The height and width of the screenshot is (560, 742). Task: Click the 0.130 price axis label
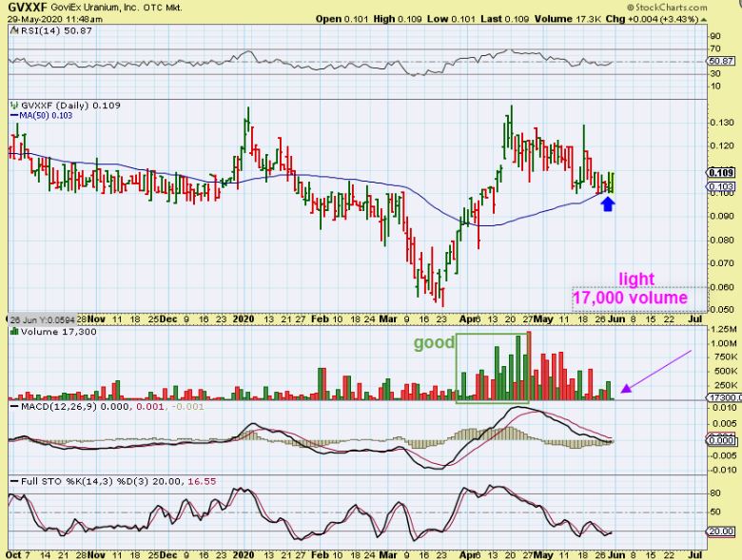pos(721,123)
